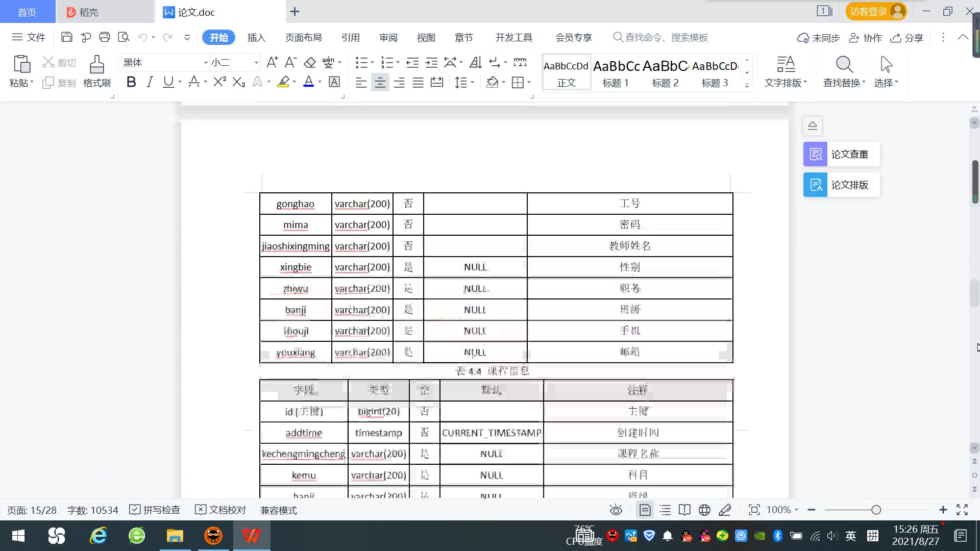Open the font name dropdown 黑体
Viewport: 980px width, 551px height.
(206, 62)
